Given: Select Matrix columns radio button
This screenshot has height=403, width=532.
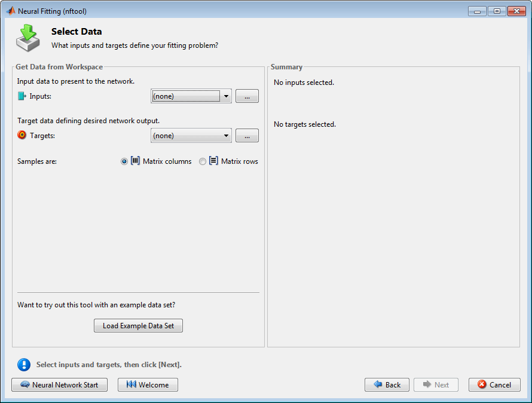Looking at the screenshot, I should (124, 161).
